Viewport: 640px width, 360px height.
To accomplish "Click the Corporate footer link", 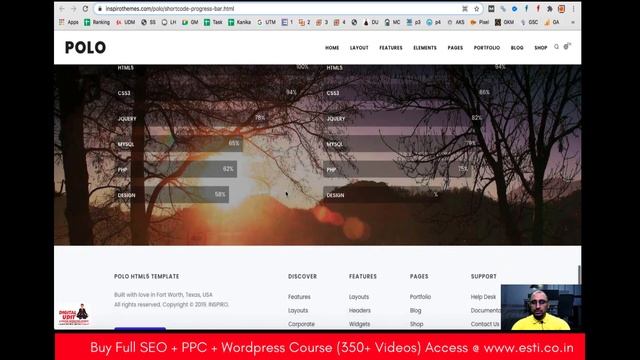I will click(x=301, y=324).
